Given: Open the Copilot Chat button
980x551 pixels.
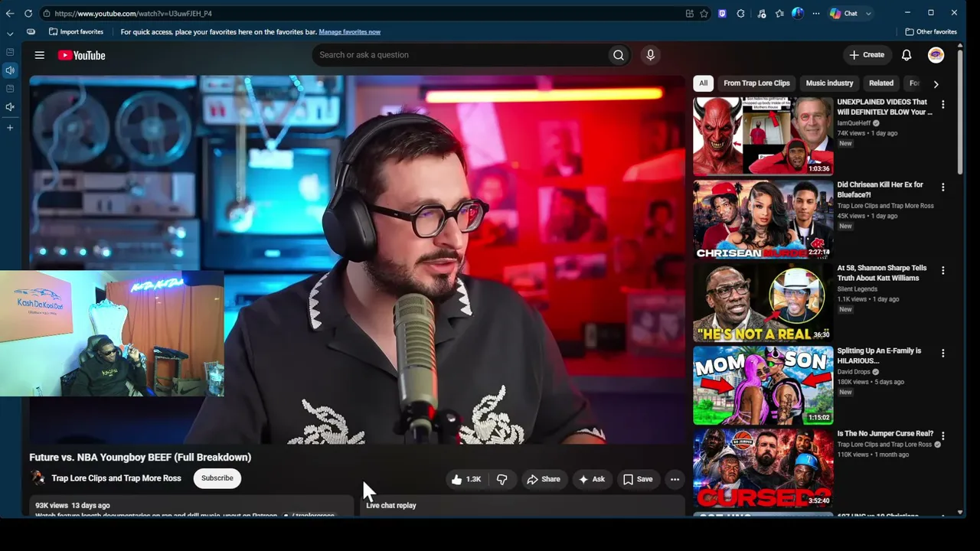Looking at the screenshot, I should point(844,13).
